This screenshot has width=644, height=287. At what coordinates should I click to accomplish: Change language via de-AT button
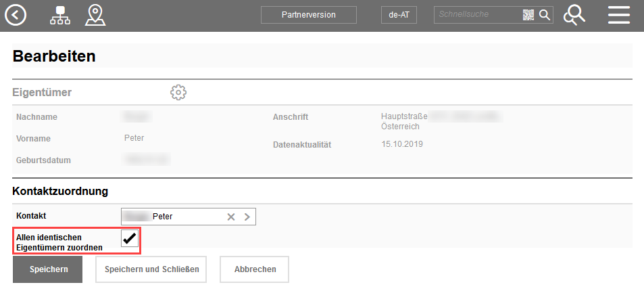[x=399, y=15]
